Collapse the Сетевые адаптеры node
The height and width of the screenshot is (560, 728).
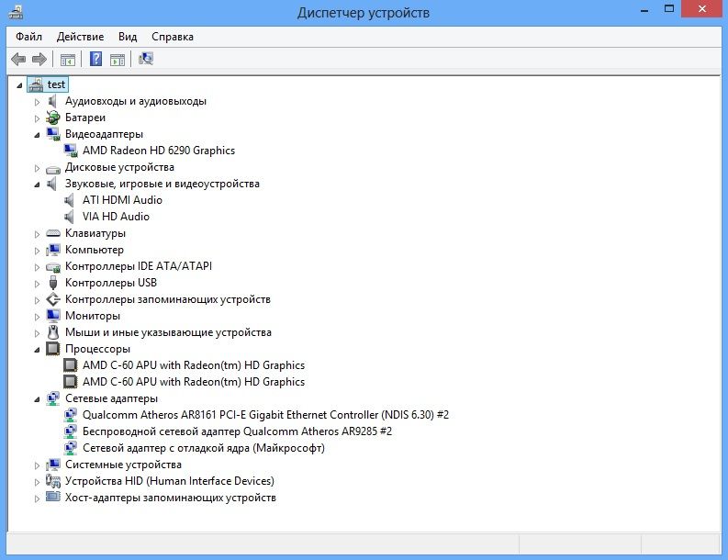tap(37, 399)
